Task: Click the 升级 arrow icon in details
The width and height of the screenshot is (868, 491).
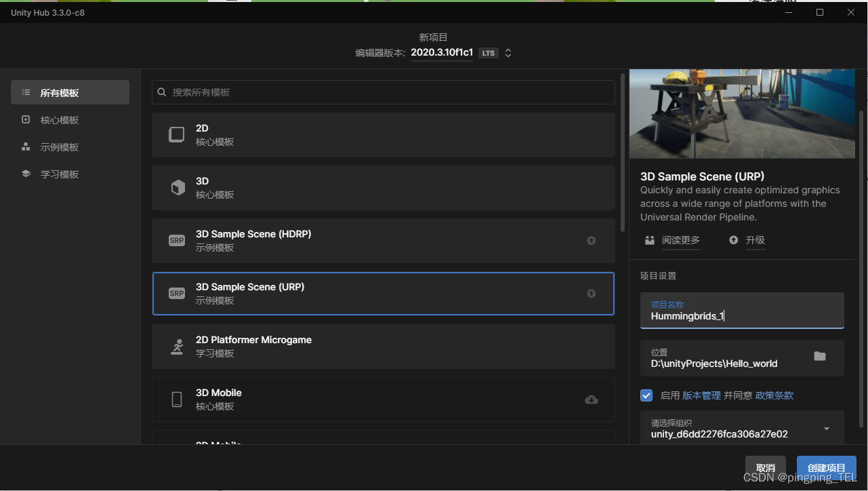Action: tap(734, 240)
